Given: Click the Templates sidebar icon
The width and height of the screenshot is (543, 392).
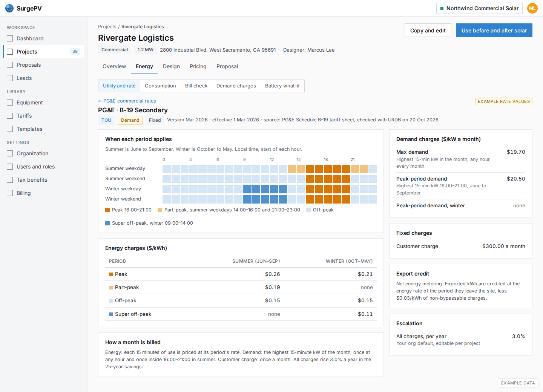Looking at the screenshot, I should [10, 129].
